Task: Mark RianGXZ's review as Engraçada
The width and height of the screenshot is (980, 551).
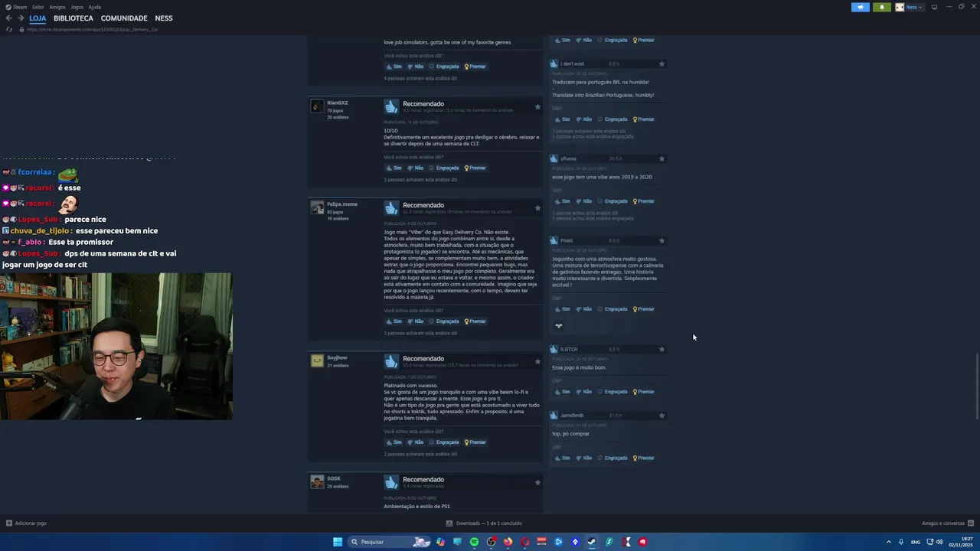Action: 443,168
